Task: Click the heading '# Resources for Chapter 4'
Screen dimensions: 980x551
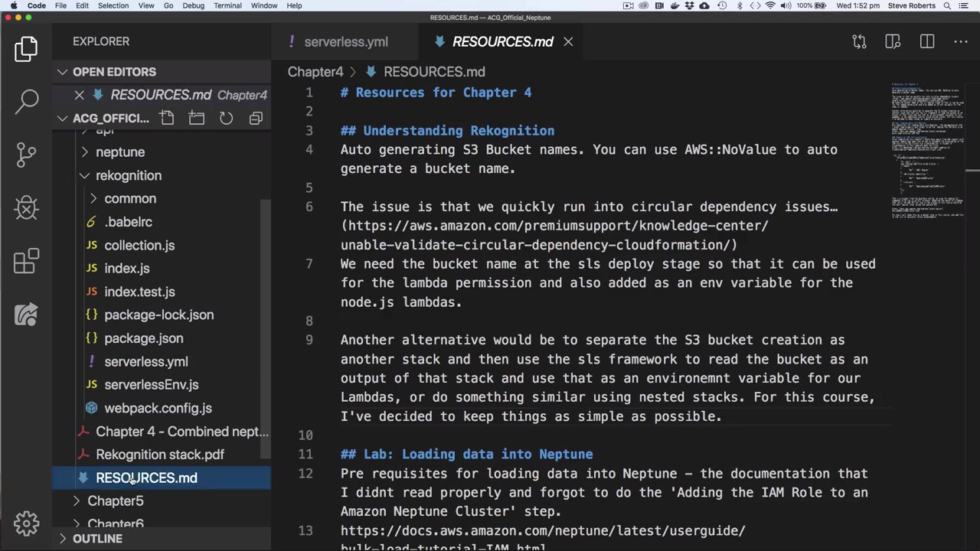Action: pyautogui.click(x=436, y=93)
